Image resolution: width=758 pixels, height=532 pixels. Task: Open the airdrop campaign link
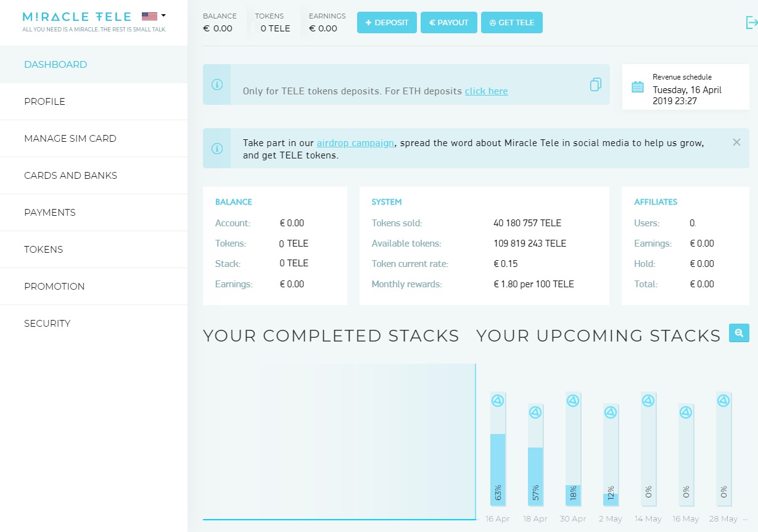[x=355, y=142]
